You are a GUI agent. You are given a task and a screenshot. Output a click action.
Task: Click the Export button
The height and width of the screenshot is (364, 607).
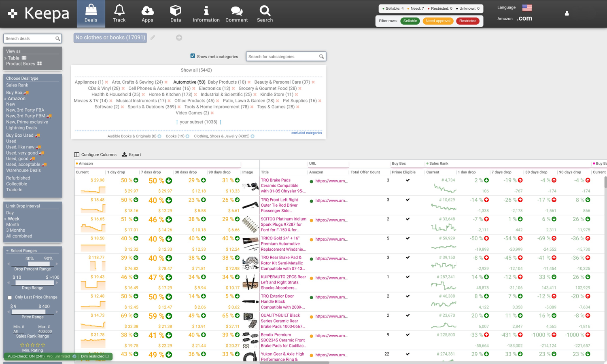coord(132,154)
